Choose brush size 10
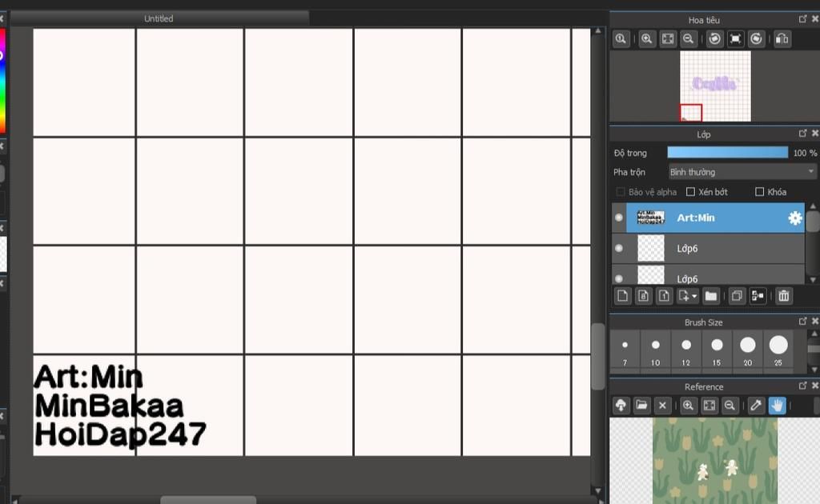 pos(656,351)
